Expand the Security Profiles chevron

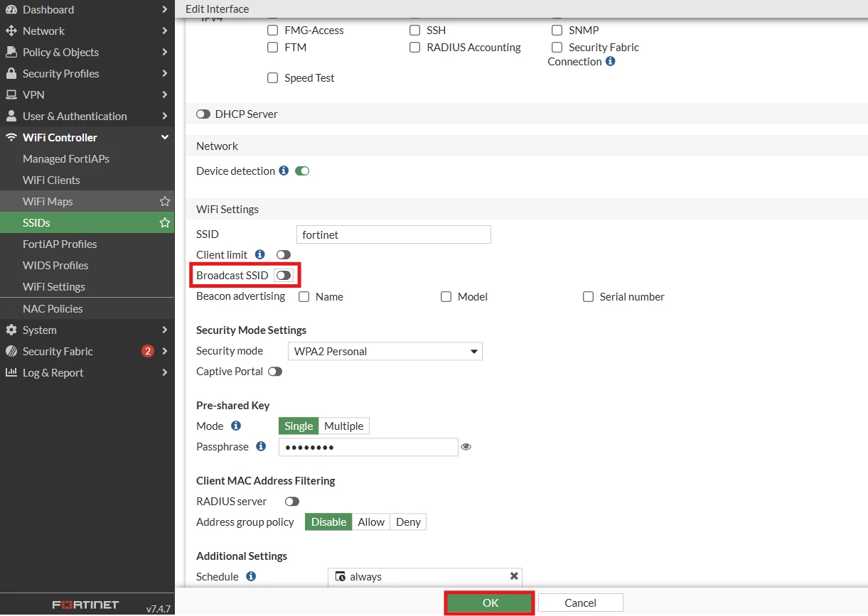click(165, 74)
